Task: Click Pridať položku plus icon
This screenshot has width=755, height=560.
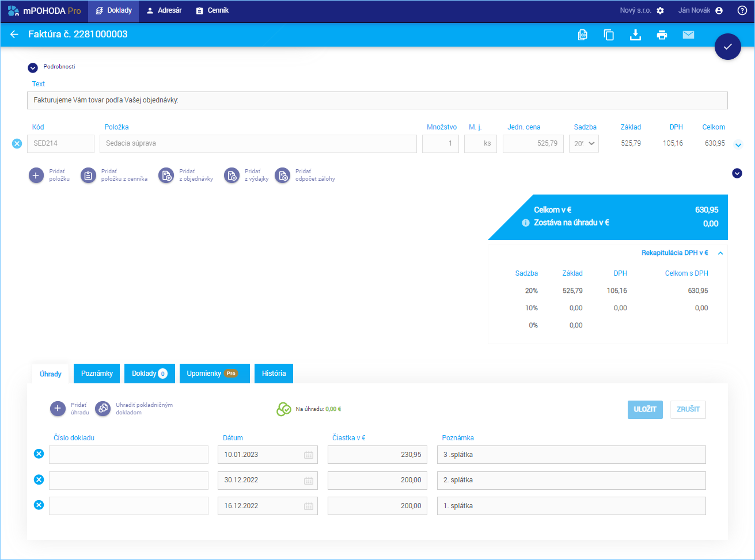Action: [x=36, y=176]
